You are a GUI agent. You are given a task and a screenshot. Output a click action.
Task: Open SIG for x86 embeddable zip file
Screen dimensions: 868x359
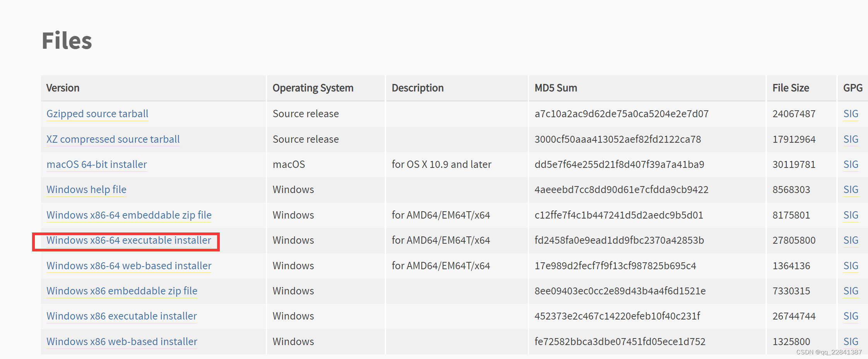click(x=851, y=291)
